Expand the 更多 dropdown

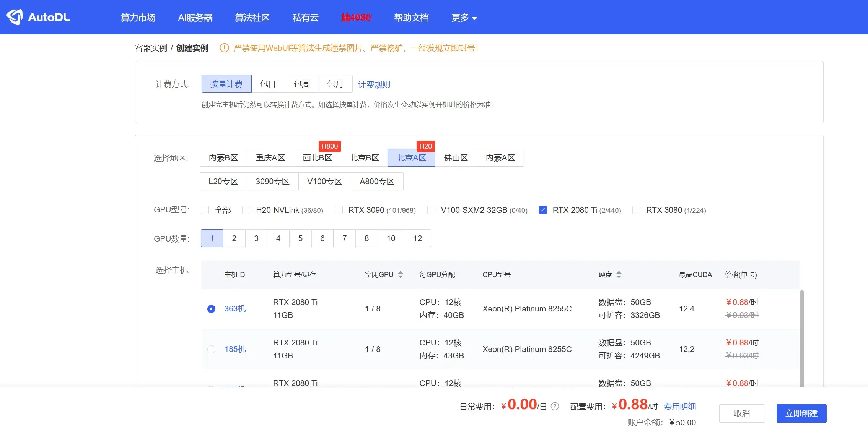click(464, 18)
